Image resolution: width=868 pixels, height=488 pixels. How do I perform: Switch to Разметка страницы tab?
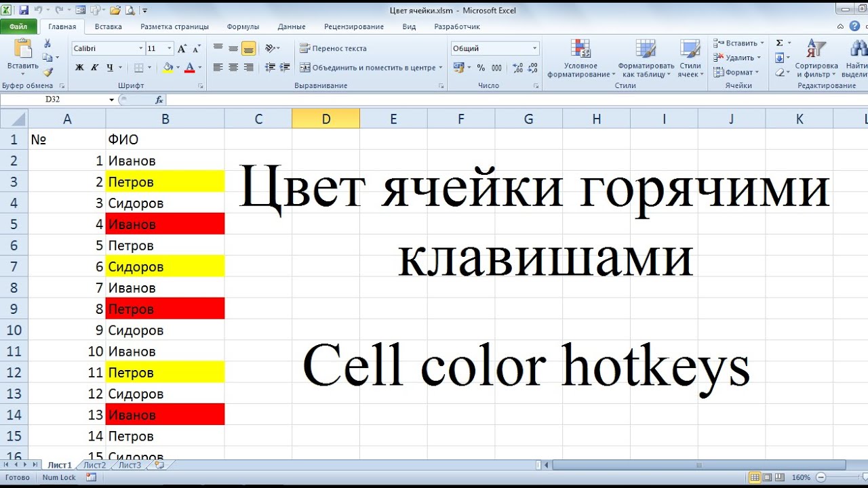point(174,26)
